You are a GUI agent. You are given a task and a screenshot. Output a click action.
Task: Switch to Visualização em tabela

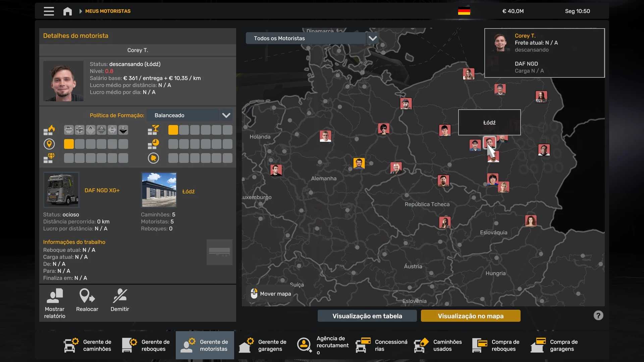[x=367, y=316]
